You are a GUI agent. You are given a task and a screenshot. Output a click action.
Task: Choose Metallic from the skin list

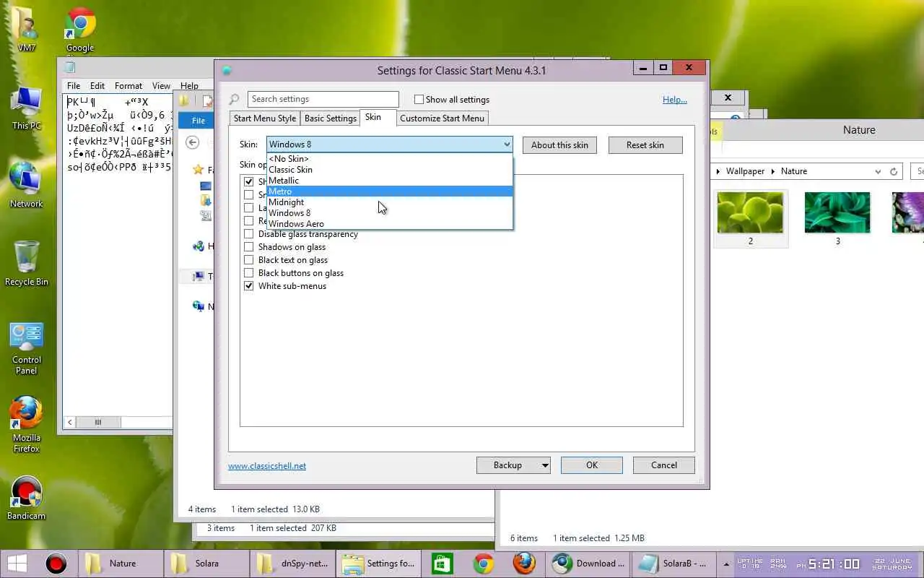pyautogui.click(x=390, y=181)
